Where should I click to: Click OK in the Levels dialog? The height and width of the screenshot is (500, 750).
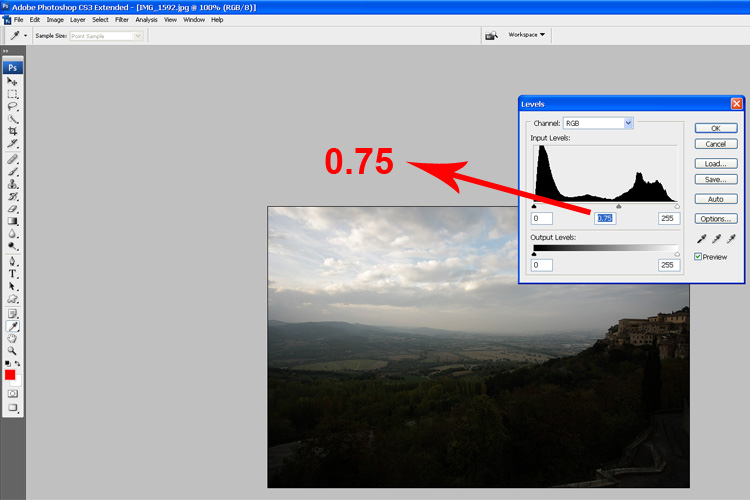click(x=715, y=128)
